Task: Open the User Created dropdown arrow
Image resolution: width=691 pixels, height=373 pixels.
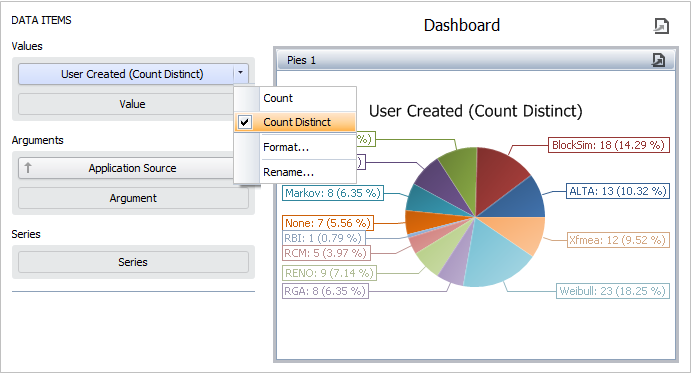Action: point(241,74)
